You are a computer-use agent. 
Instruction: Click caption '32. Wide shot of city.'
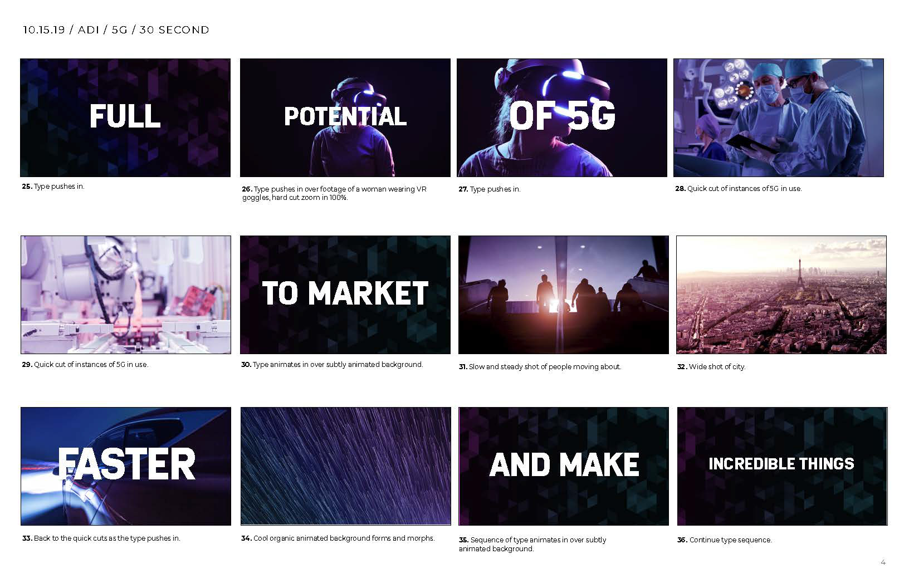[711, 367]
